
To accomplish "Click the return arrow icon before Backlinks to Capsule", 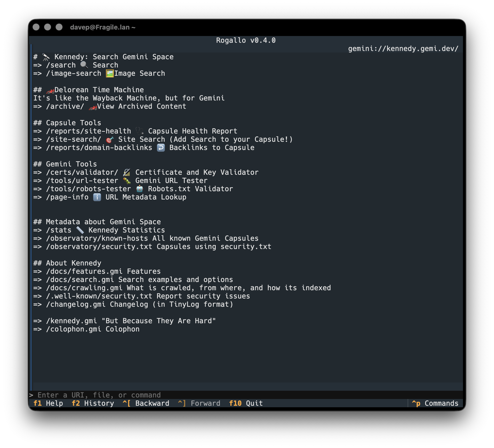I will click(161, 148).
